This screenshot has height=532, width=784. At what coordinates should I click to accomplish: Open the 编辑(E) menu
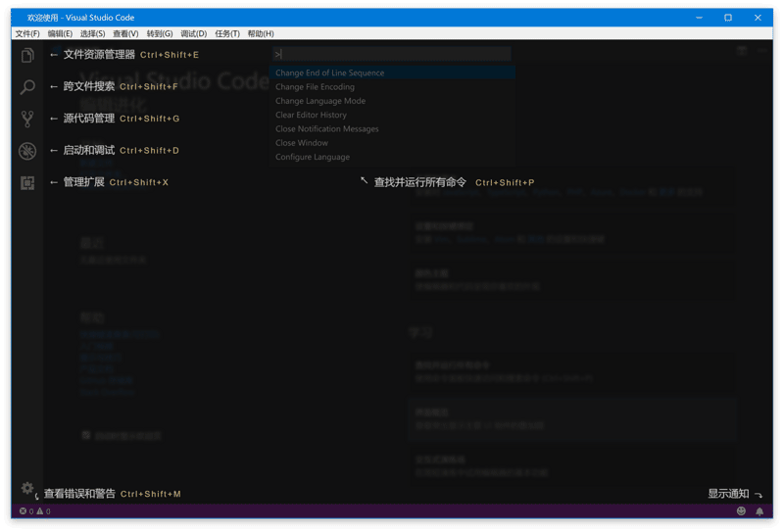click(x=60, y=33)
